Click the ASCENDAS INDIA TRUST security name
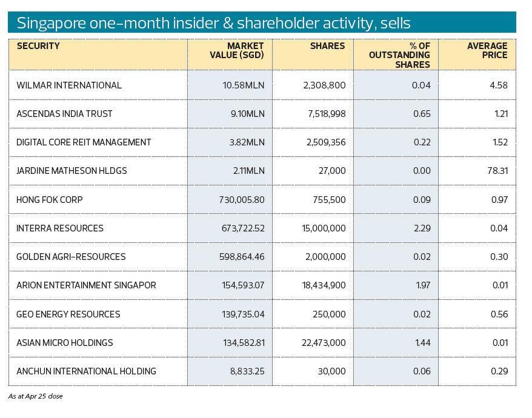 click(65, 114)
